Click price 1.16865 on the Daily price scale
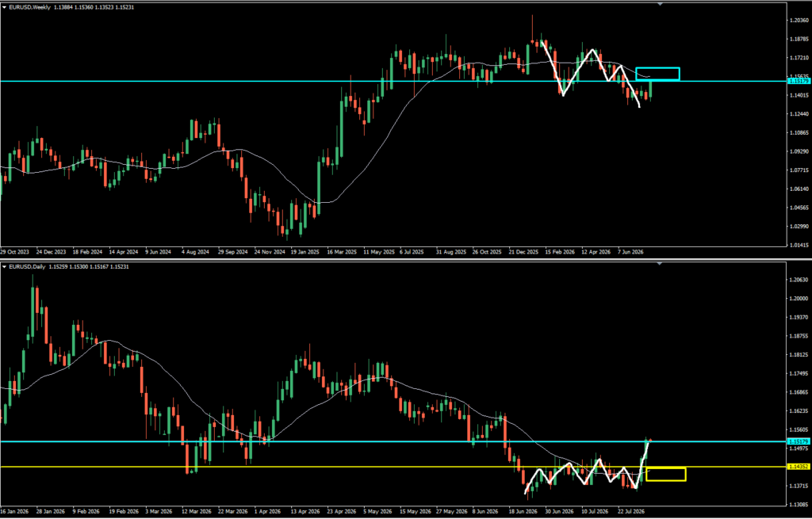 pos(801,392)
